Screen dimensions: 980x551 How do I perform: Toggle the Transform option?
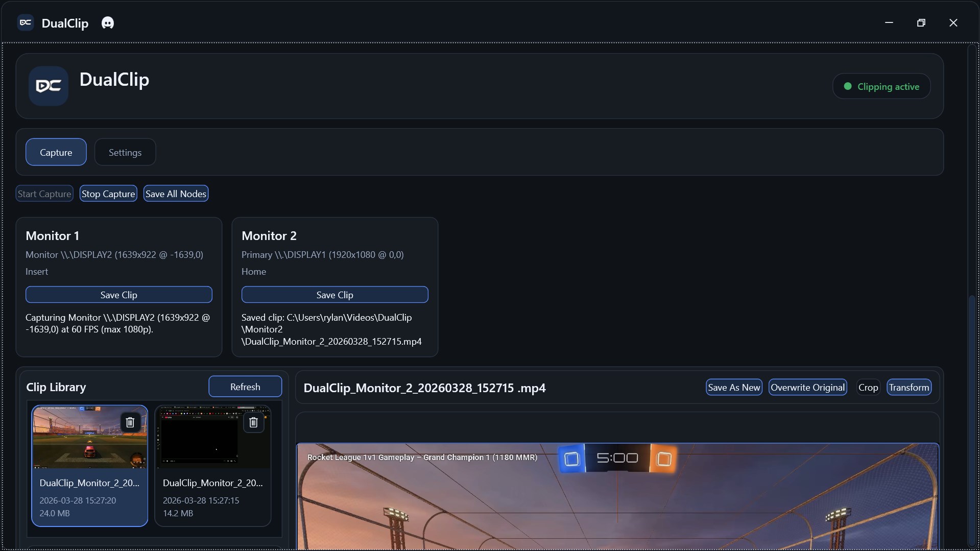909,387
